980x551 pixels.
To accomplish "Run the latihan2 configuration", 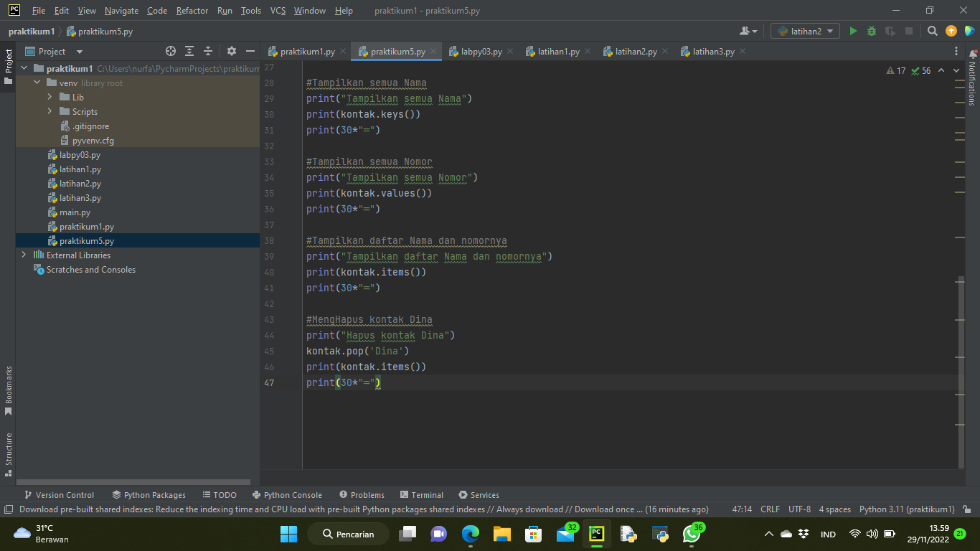I will (x=853, y=32).
